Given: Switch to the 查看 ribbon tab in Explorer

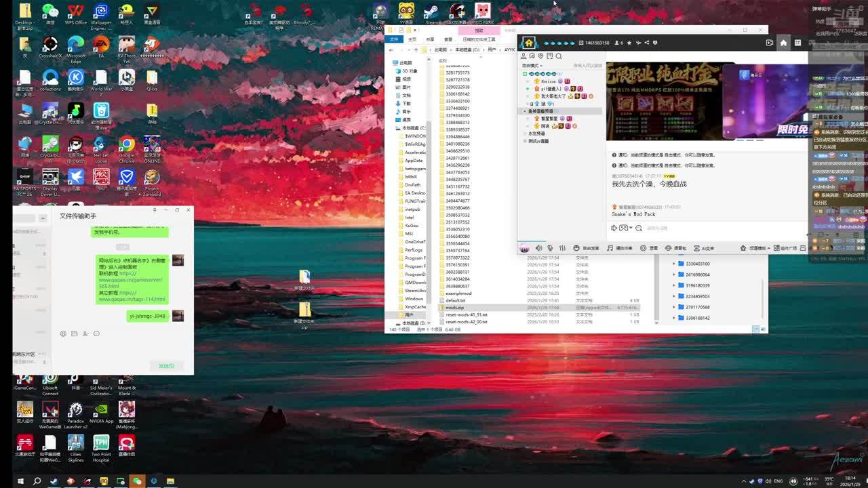Looking at the screenshot, I should pos(448,39).
